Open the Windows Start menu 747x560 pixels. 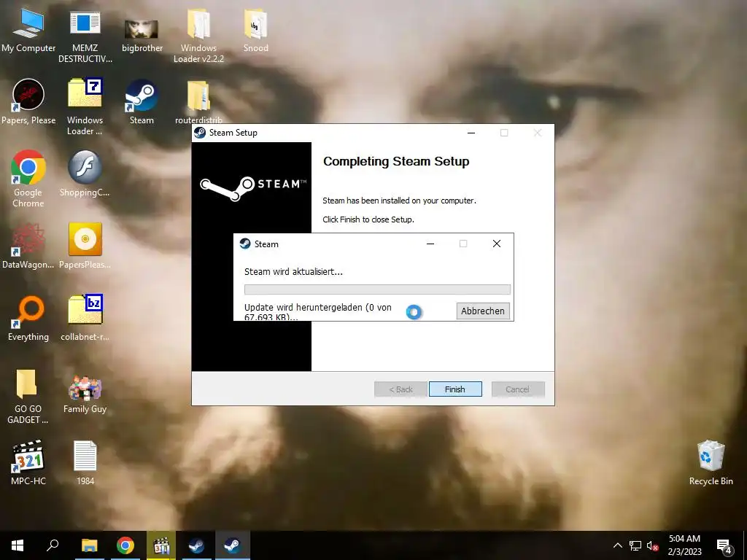[18, 545]
